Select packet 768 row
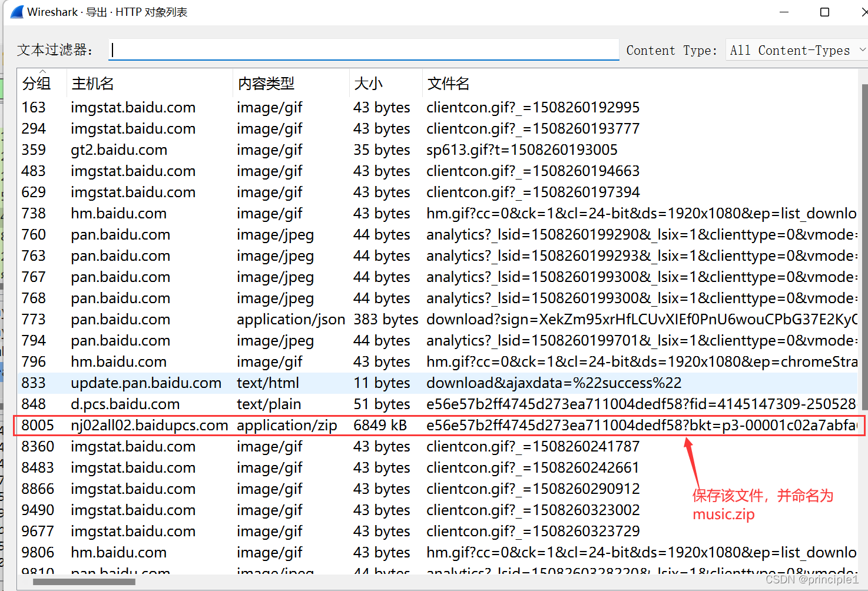The width and height of the screenshot is (868, 591). (438, 298)
